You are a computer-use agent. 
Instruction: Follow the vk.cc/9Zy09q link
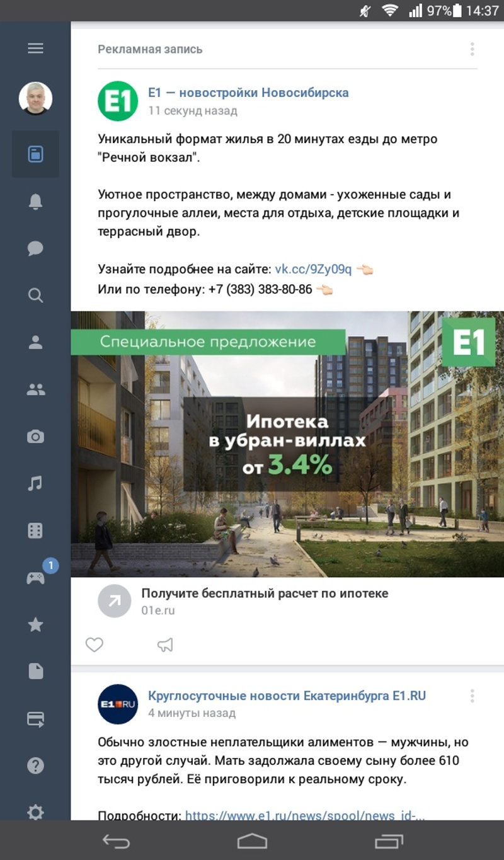click(313, 270)
